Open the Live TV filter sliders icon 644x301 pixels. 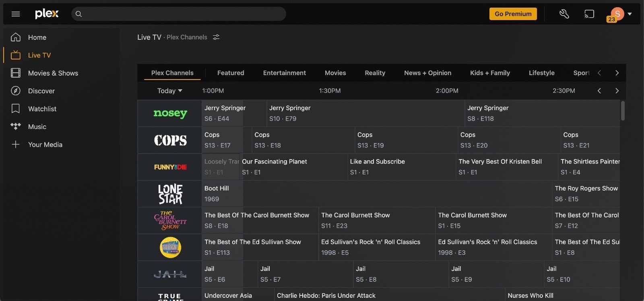tap(216, 37)
